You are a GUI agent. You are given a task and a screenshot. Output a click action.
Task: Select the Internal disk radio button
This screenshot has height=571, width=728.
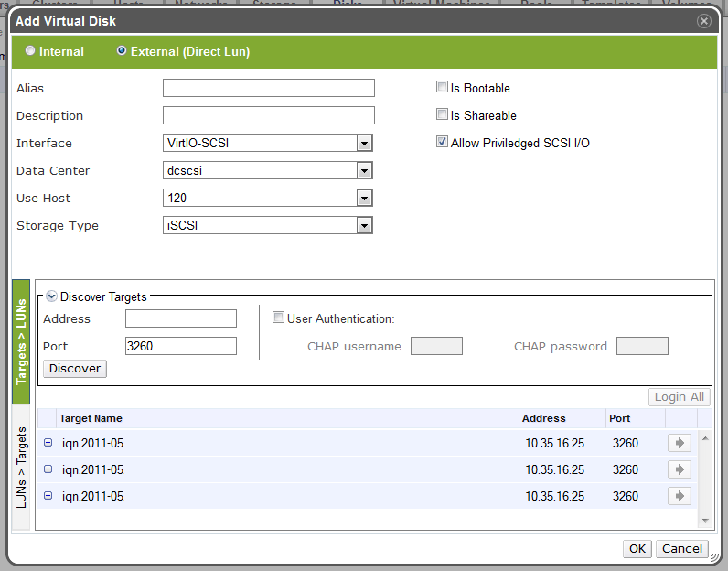[31, 51]
